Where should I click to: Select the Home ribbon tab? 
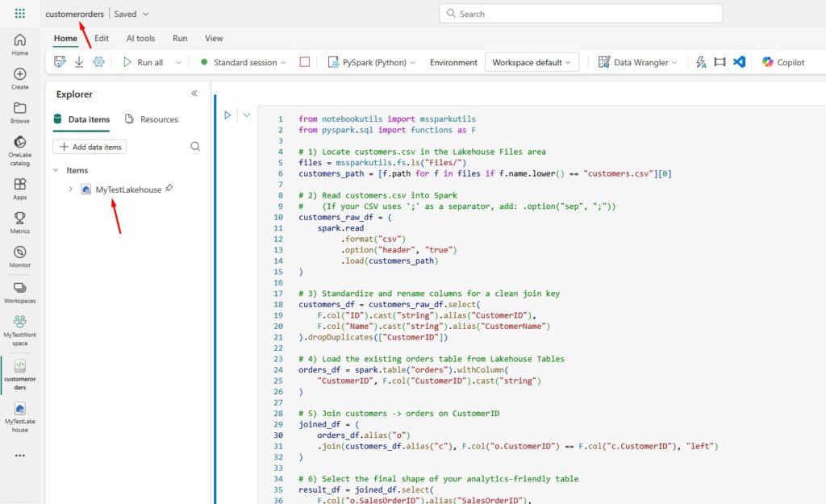(x=65, y=39)
